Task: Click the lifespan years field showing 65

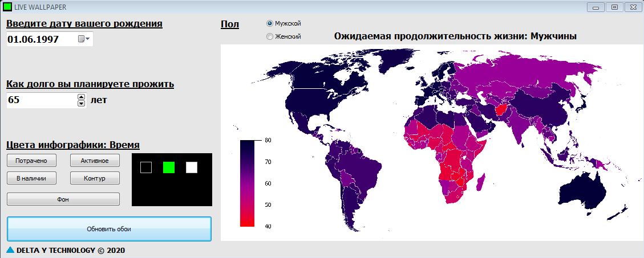Action: 46,100
